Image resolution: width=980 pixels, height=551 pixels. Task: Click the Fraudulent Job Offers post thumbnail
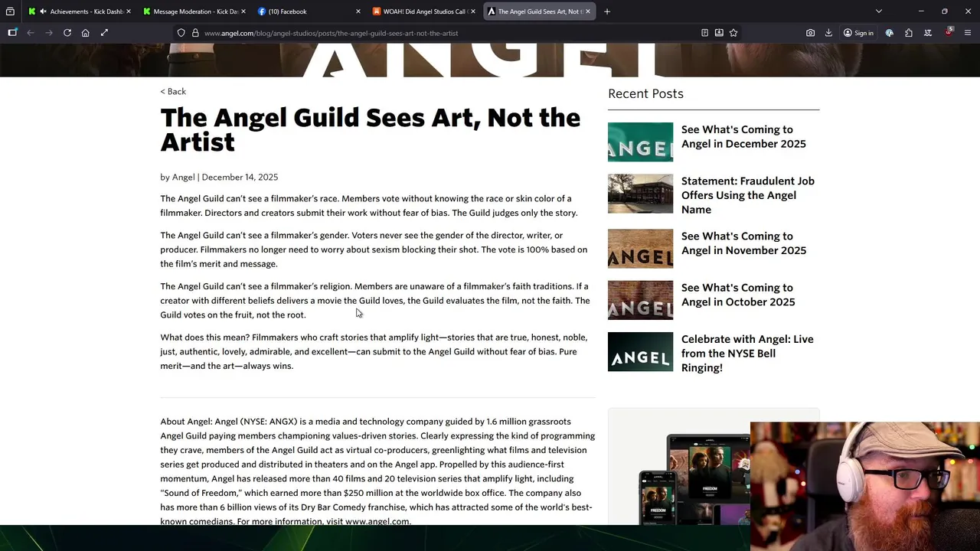pos(640,194)
